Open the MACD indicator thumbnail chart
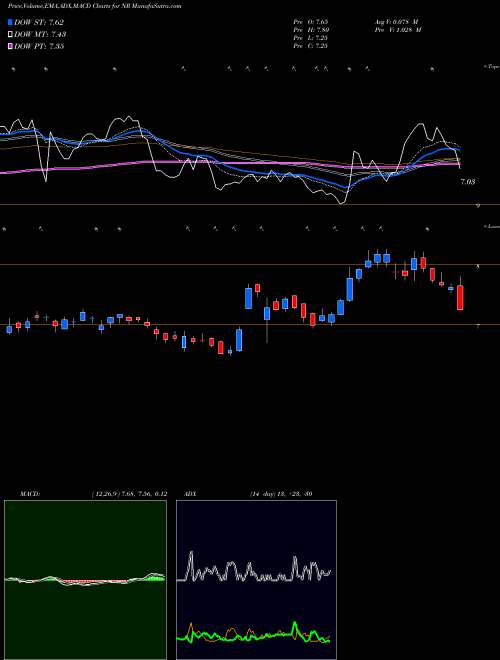Image resolution: width=500 pixels, height=660 pixels. tap(85, 580)
